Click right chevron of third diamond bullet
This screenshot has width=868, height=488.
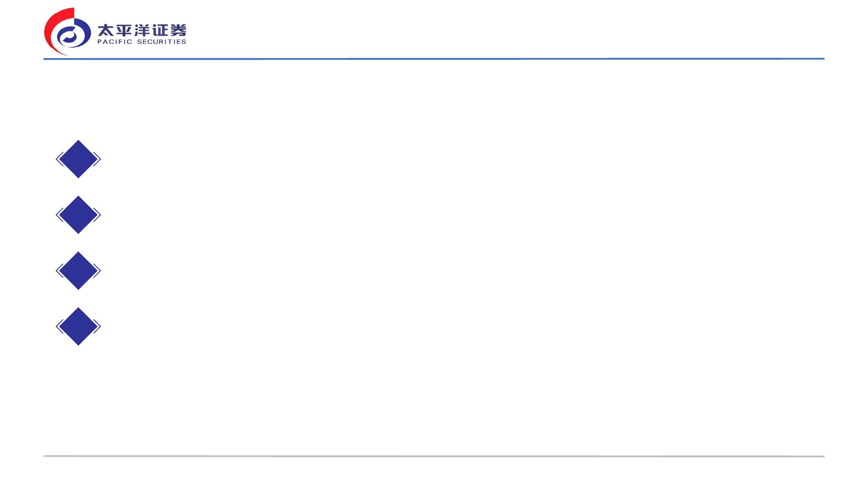coord(97,271)
